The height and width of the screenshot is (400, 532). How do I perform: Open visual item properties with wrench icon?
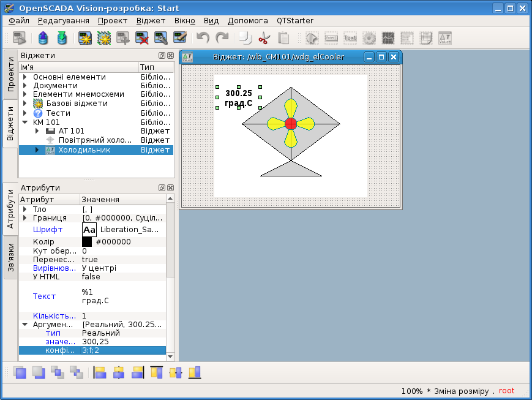(x=161, y=39)
